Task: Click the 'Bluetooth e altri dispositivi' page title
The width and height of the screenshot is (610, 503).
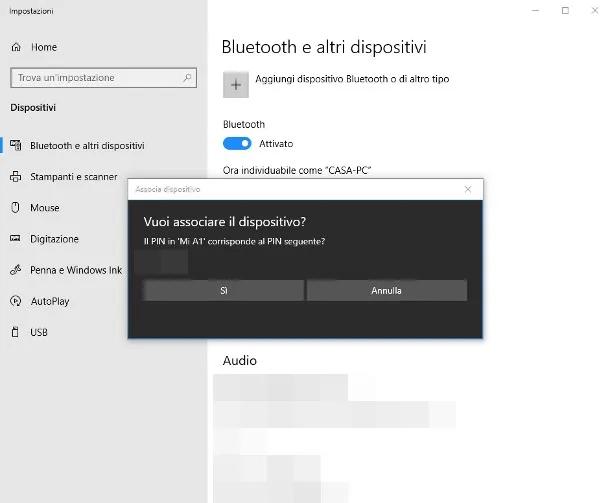Action: click(324, 47)
